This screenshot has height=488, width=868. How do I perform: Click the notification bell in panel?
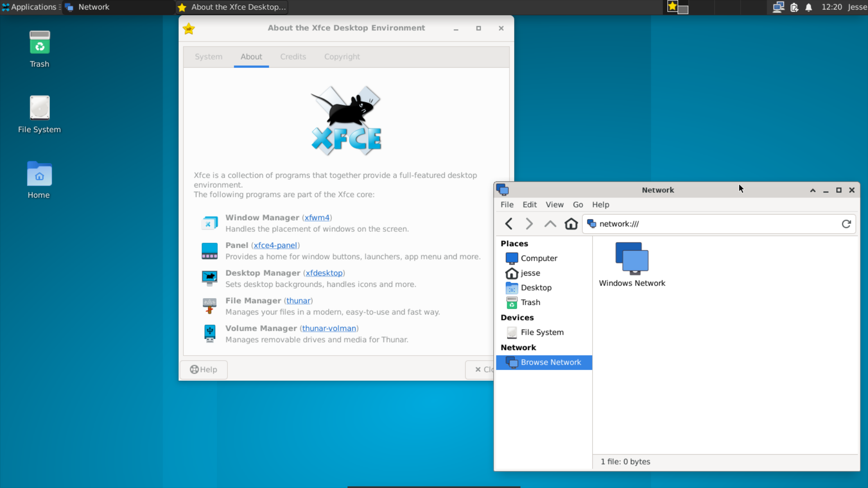(809, 7)
